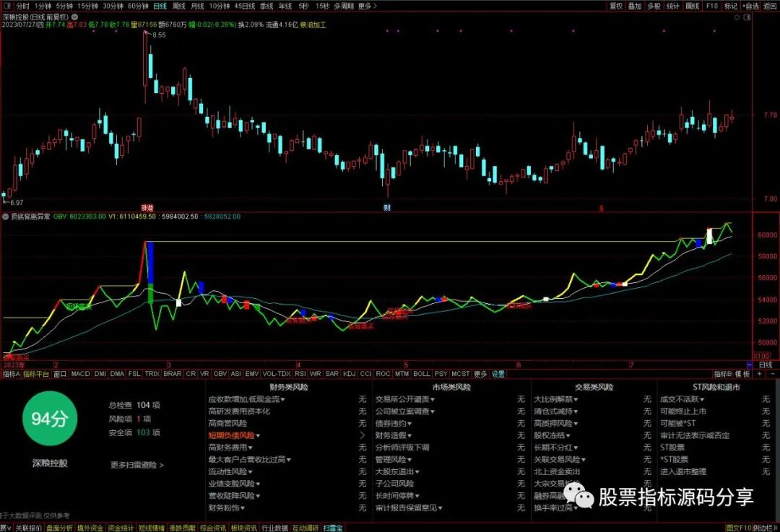
Task: Open the F10 company info
Action: point(712,6)
